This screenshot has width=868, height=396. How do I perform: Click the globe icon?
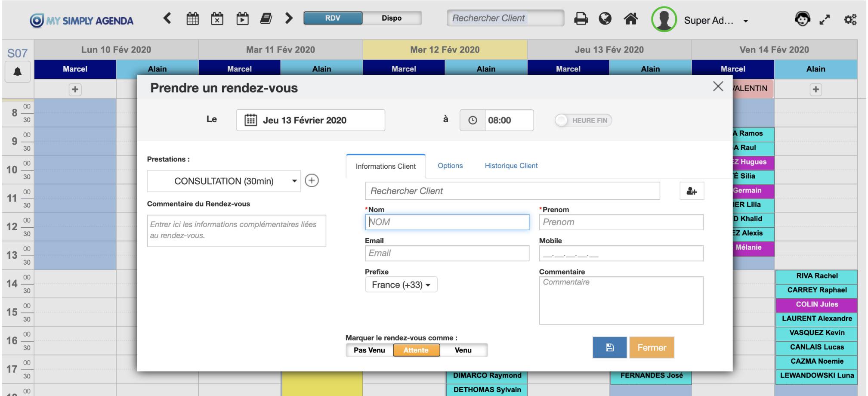[x=605, y=19]
